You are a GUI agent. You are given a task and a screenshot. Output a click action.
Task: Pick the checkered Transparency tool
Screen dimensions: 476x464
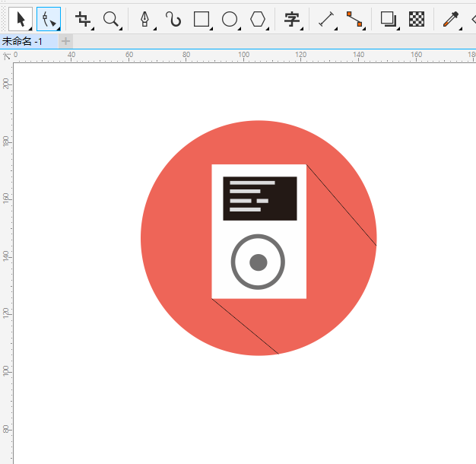417,19
